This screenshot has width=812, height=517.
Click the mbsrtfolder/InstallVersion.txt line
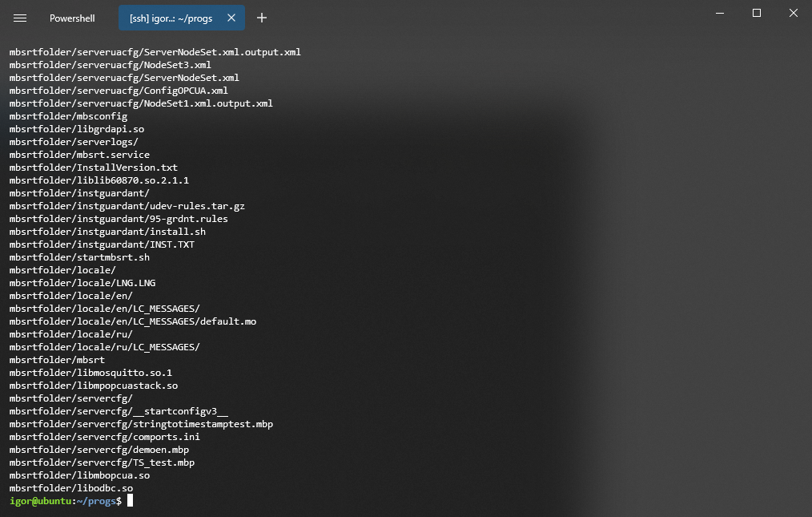point(94,168)
